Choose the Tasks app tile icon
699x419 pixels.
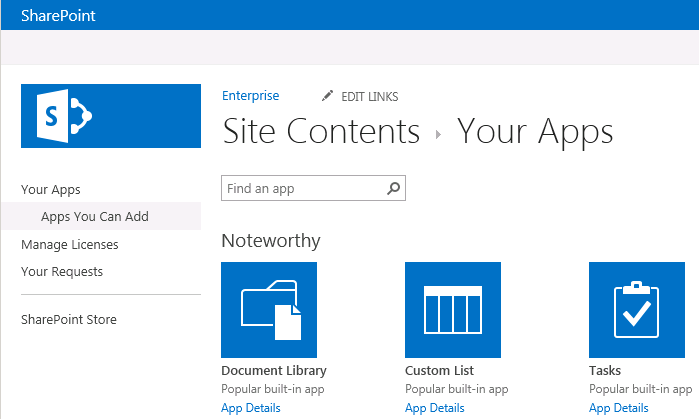click(x=636, y=310)
